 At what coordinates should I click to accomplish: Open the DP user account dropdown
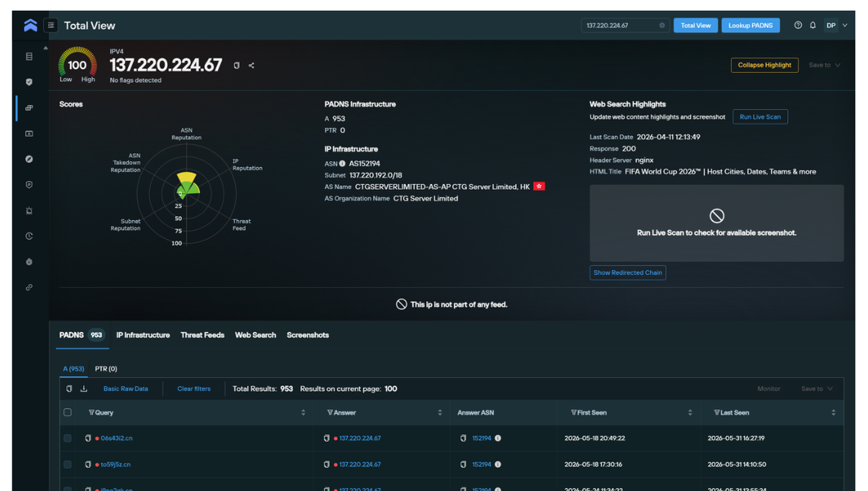[x=836, y=25]
